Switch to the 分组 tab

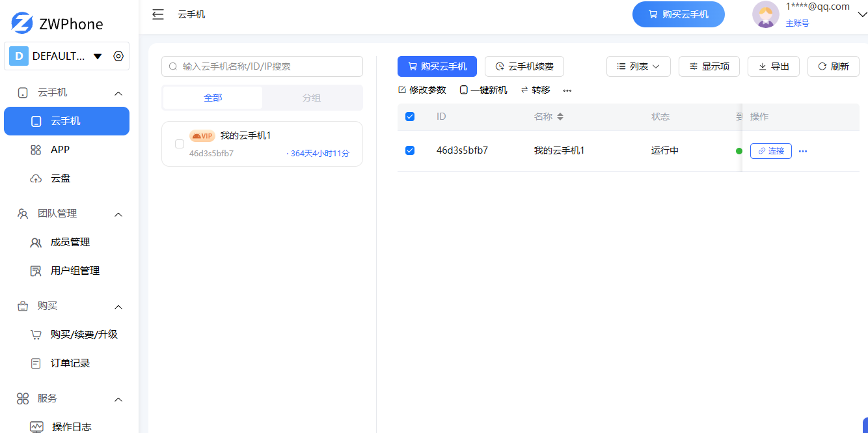click(x=312, y=98)
